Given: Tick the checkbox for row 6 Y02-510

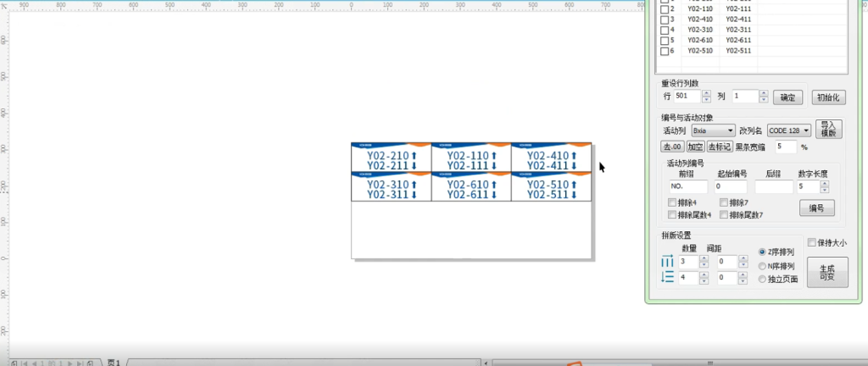Looking at the screenshot, I should [x=665, y=50].
